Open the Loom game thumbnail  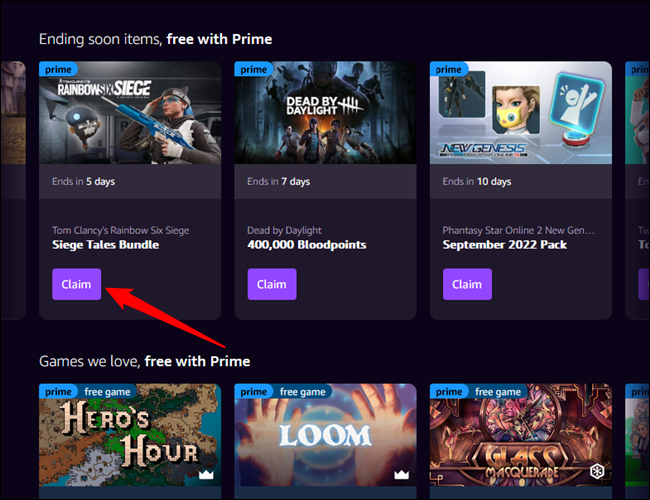[x=325, y=434]
